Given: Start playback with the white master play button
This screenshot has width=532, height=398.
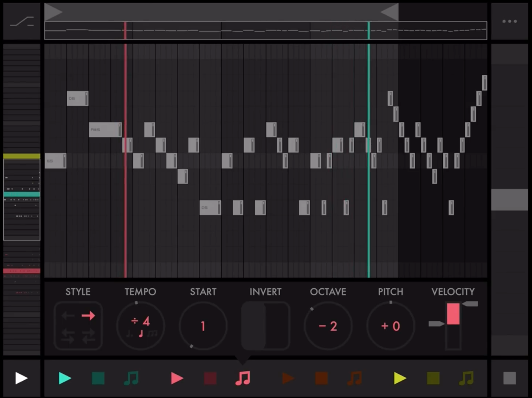Looking at the screenshot, I should (21, 378).
